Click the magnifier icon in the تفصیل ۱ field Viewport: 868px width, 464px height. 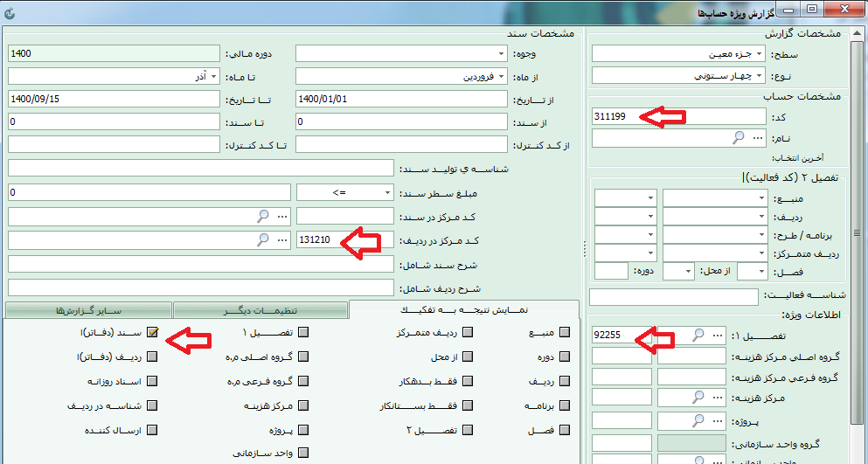(698, 335)
